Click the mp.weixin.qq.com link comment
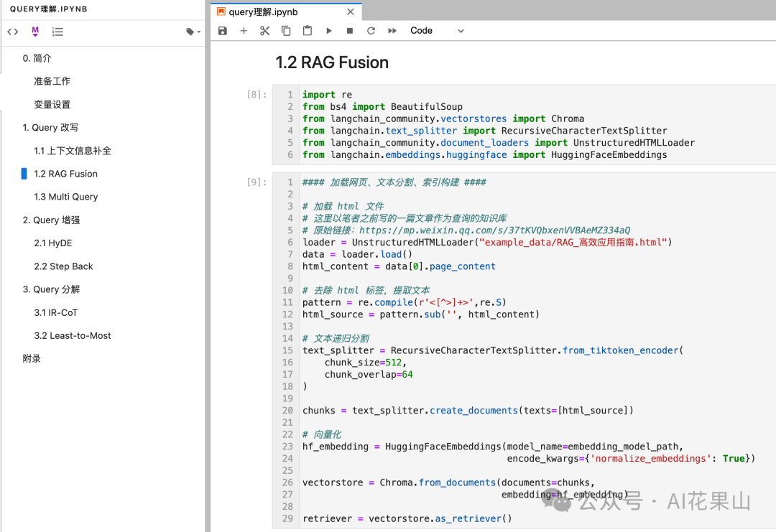The image size is (776, 532). pyautogui.click(x=466, y=230)
